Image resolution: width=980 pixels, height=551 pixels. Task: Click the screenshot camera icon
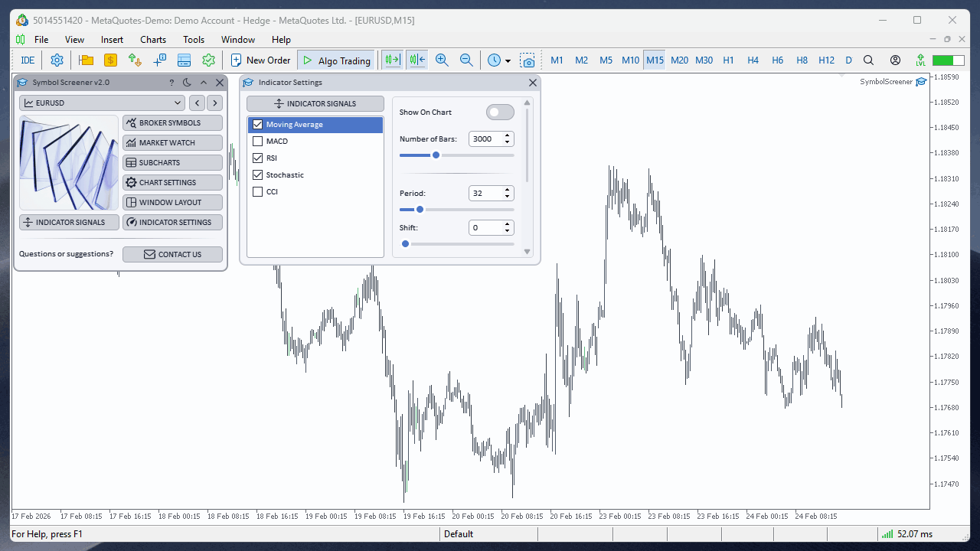(x=528, y=60)
